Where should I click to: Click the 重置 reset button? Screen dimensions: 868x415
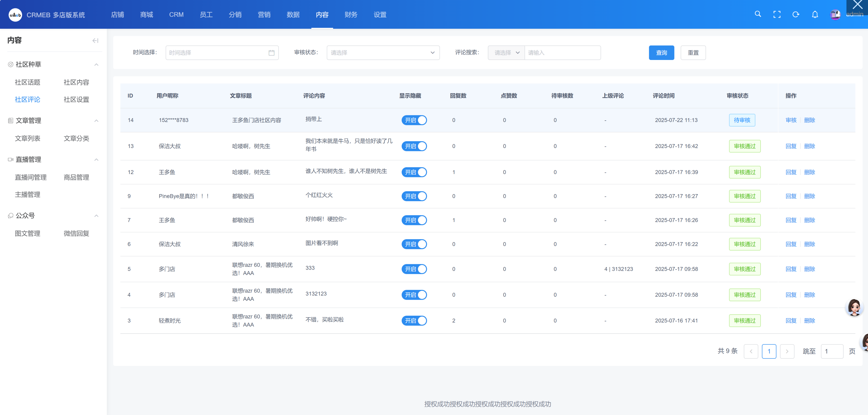point(693,53)
